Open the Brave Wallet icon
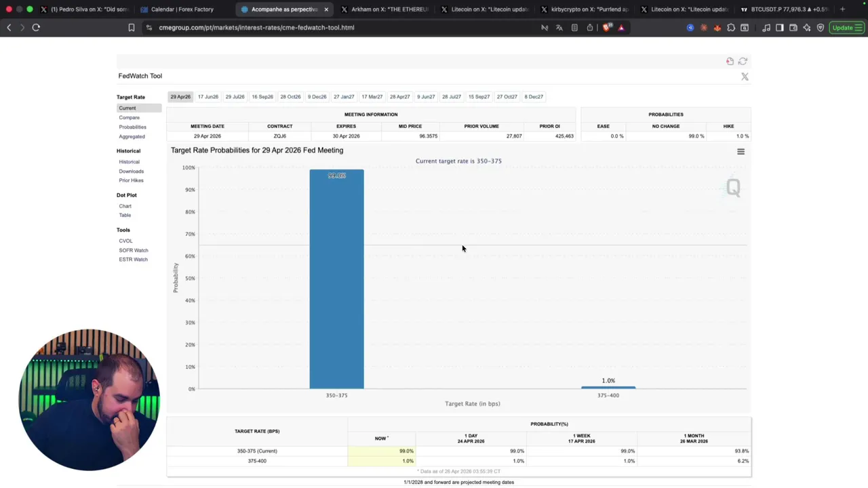The height and width of the screenshot is (488, 868). pos(793,28)
